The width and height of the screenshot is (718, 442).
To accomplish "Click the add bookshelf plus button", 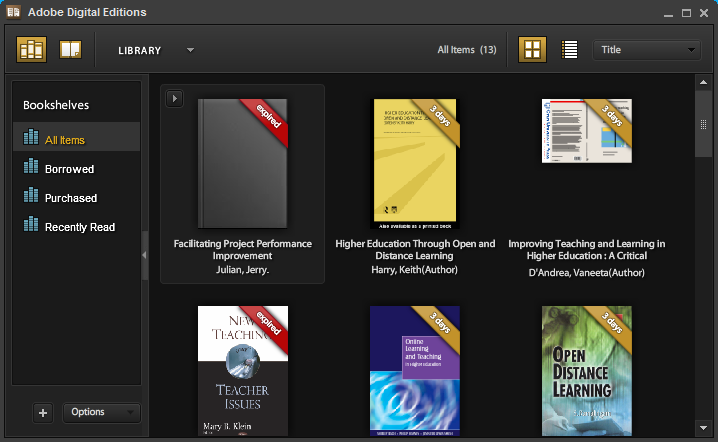I will [x=42, y=412].
